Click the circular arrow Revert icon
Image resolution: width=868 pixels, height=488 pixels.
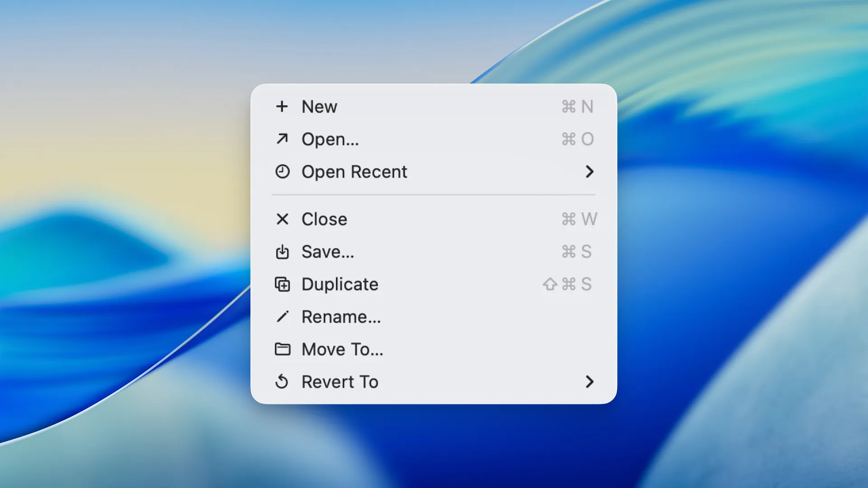[282, 382]
